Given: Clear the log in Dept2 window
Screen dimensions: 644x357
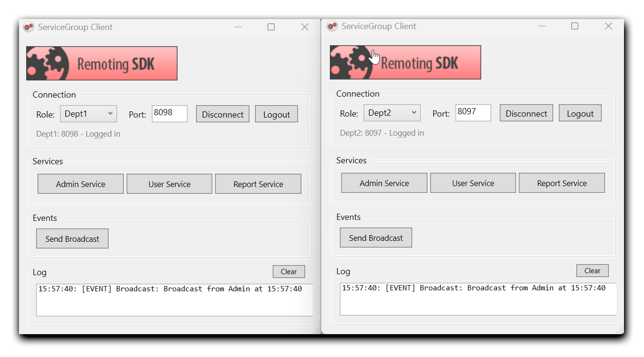Looking at the screenshot, I should click(x=593, y=270).
